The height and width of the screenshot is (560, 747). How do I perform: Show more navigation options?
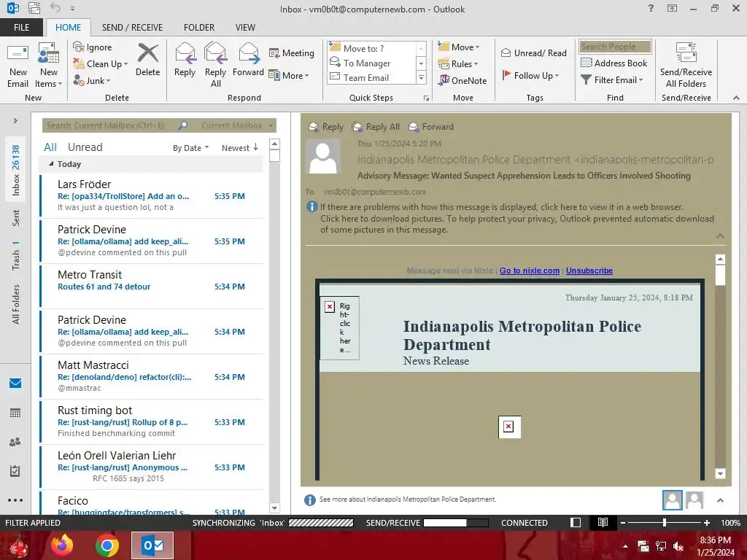tap(15, 500)
